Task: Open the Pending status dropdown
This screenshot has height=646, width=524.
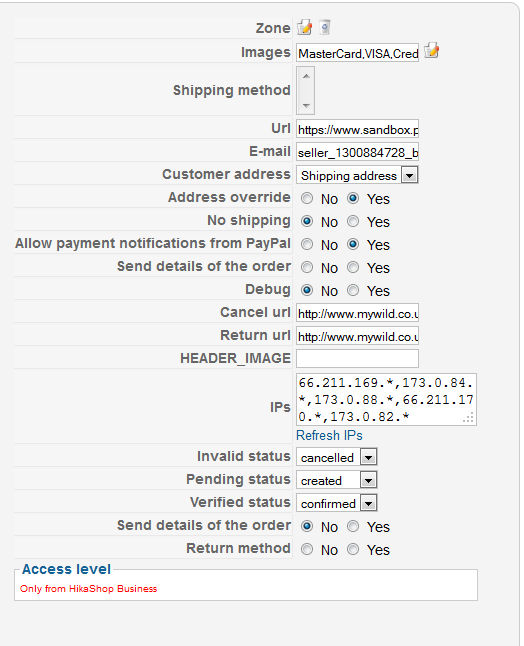Action: click(x=337, y=480)
